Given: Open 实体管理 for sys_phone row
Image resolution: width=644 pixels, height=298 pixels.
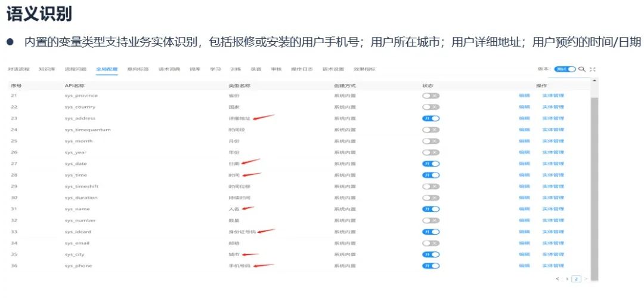Looking at the screenshot, I should [x=553, y=266].
